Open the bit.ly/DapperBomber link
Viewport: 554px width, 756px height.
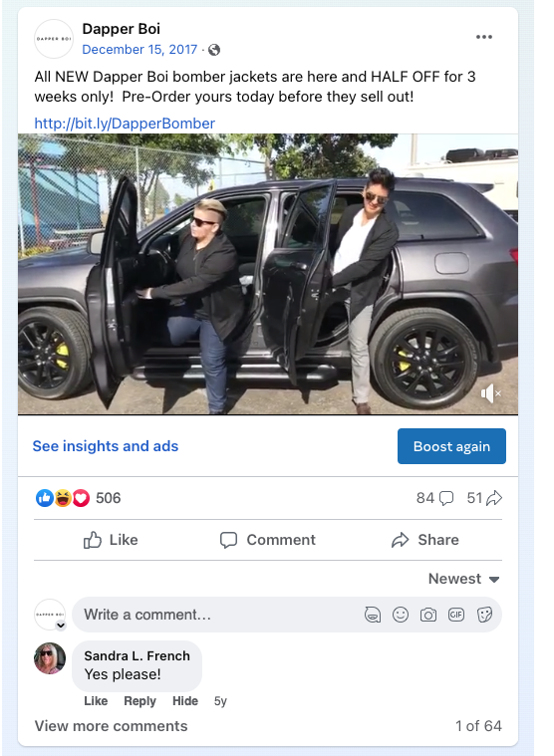tap(125, 124)
